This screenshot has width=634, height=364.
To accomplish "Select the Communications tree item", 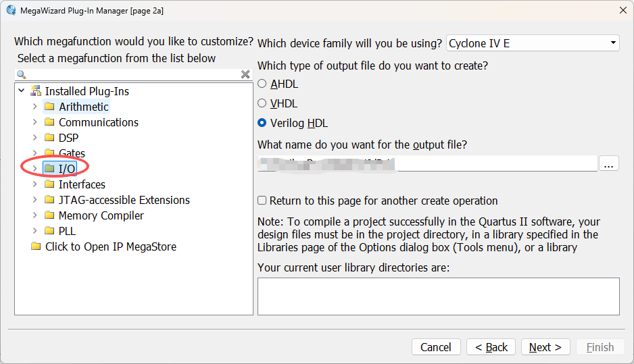I will point(99,122).
